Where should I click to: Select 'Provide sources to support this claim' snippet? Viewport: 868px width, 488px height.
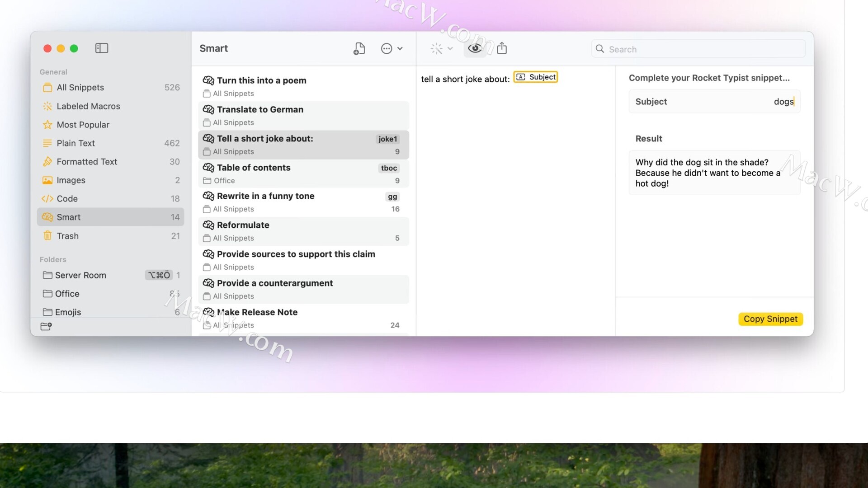click(x=303, y=260)
